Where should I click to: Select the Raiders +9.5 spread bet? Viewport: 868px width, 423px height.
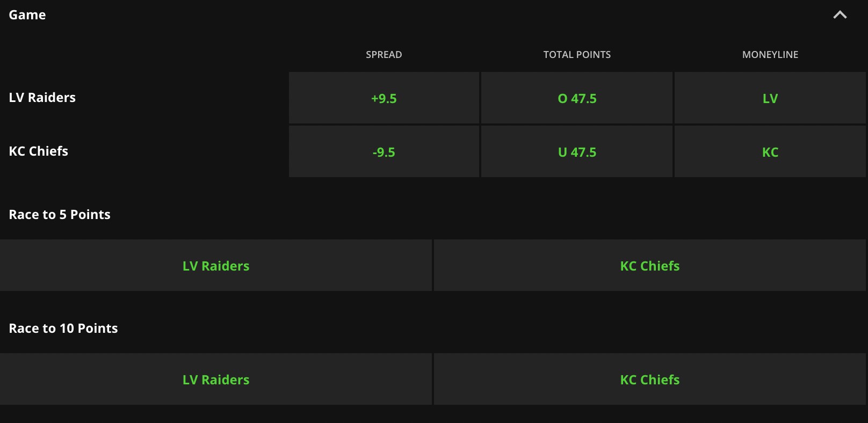pyautogui.click(x=384, y=98)
